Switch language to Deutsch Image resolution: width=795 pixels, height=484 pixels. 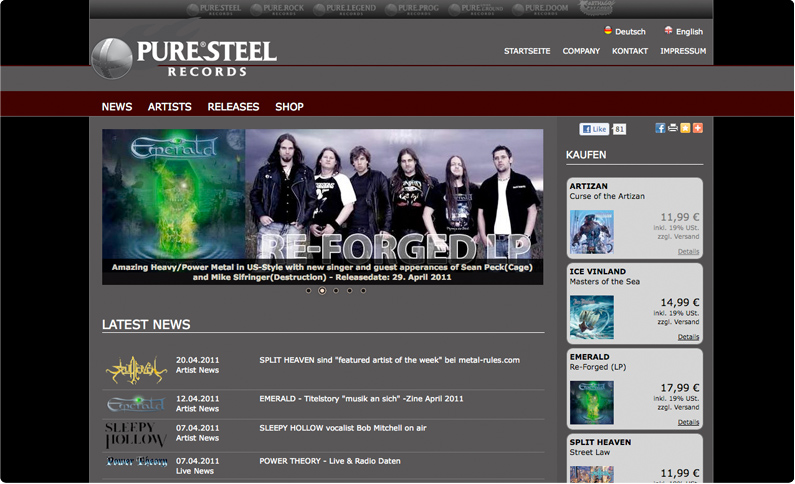point(625,31)
